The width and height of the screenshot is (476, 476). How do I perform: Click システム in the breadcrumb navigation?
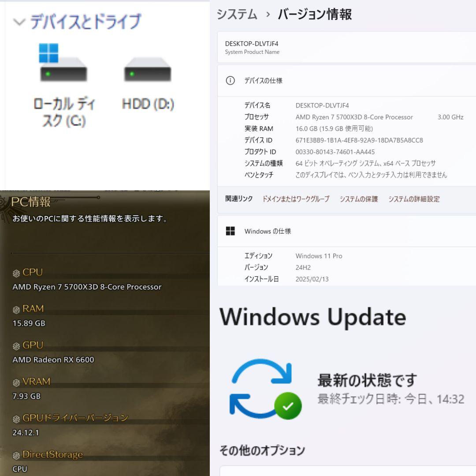point(236,15)
